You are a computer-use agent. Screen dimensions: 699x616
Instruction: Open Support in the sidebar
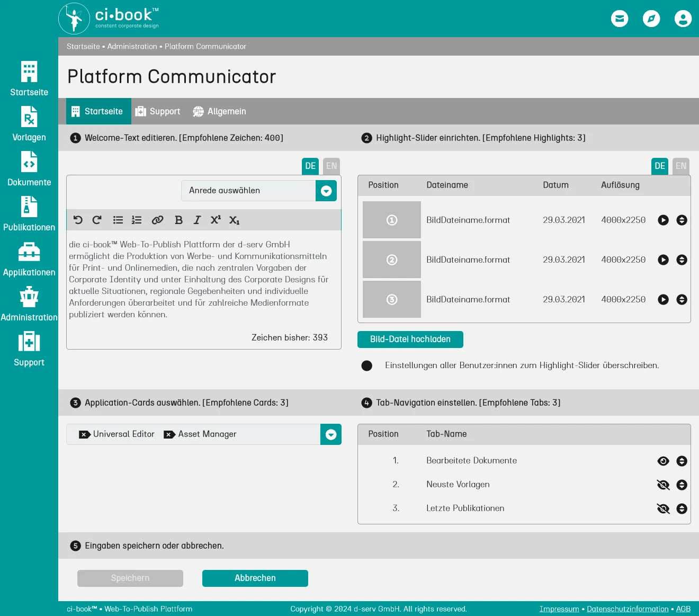[x=29, y=349]
